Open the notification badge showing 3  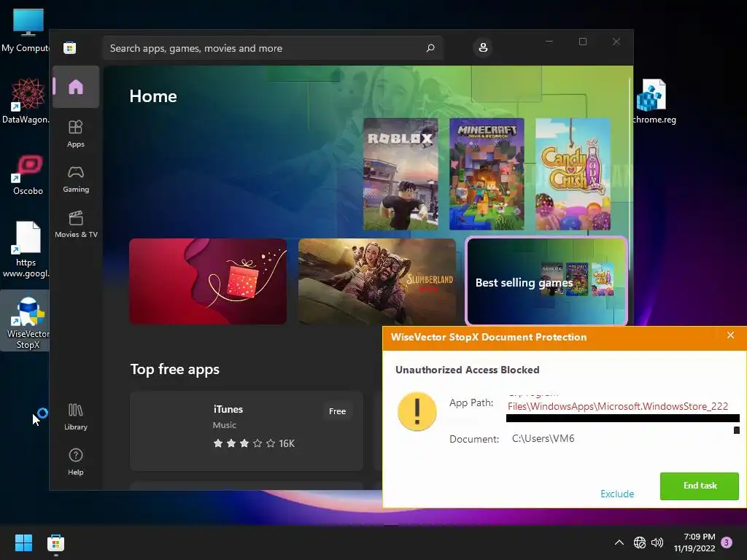(x=727, y=542)
